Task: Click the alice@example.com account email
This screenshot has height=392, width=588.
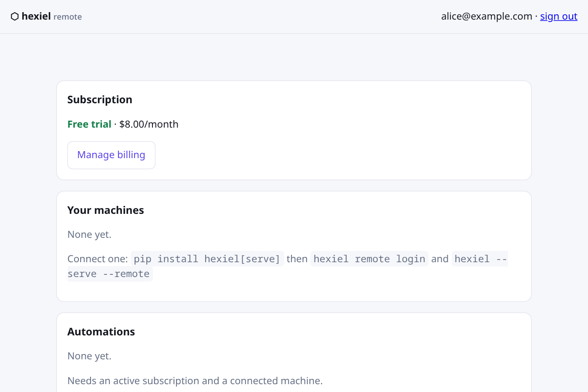Action: coord(487,16)
